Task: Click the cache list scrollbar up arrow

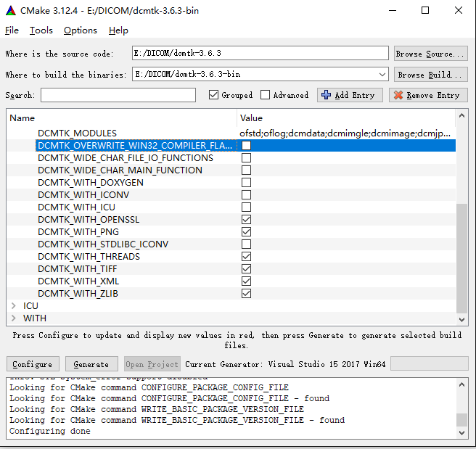Action: (x=461, y=115)
